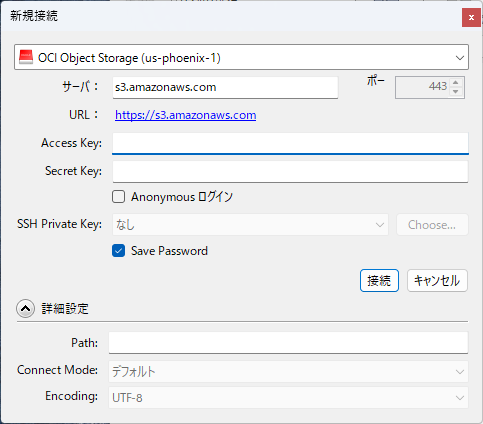This screenshot has height=424, width=483.
Task: Expand the Connect Mode デフォルト dropdown
Action: pos(288,371)
